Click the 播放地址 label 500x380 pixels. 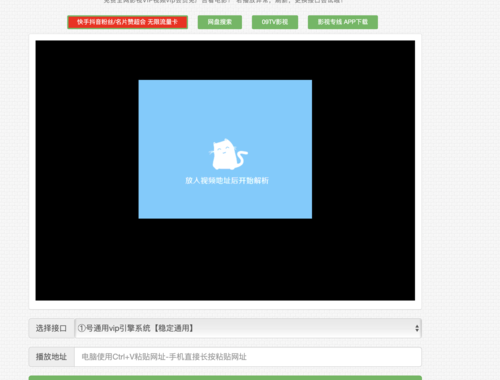[51, 357]
